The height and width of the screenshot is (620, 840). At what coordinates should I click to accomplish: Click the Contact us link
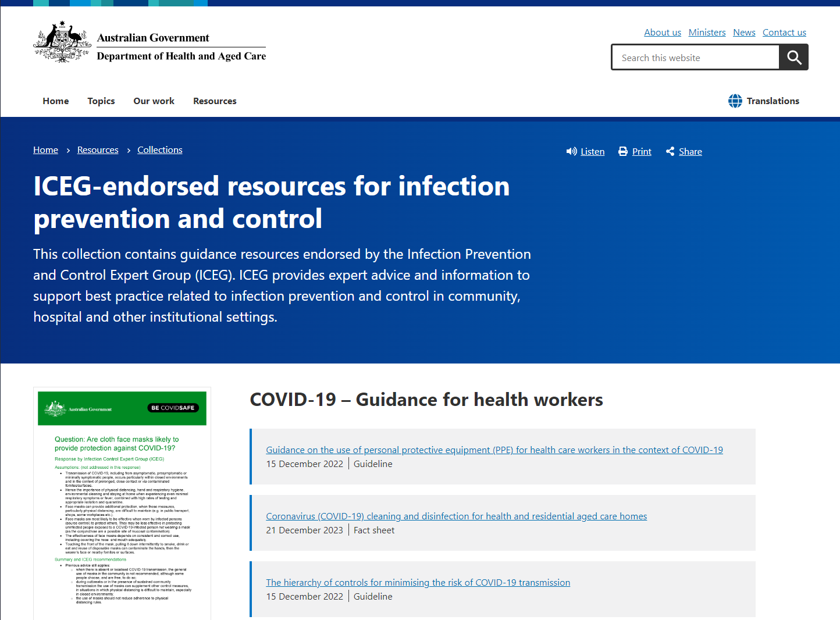(x=784, y=32)
